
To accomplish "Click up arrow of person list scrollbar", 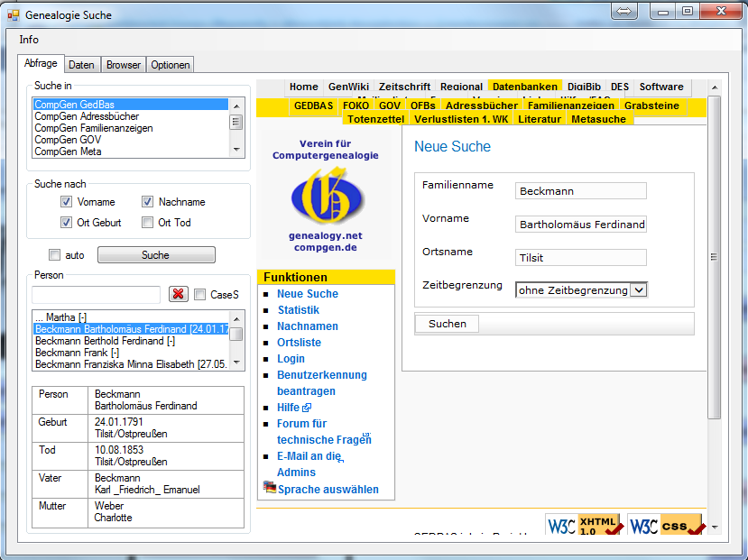I will coord(236,318).
